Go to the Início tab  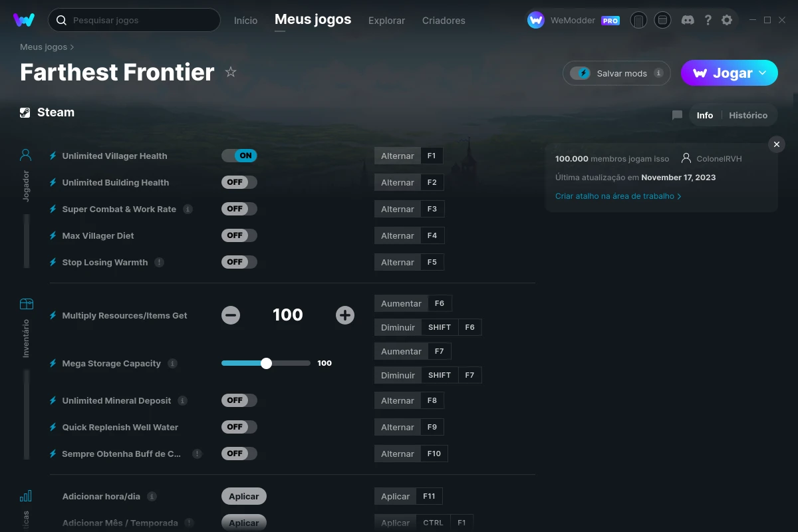(245, 21)
